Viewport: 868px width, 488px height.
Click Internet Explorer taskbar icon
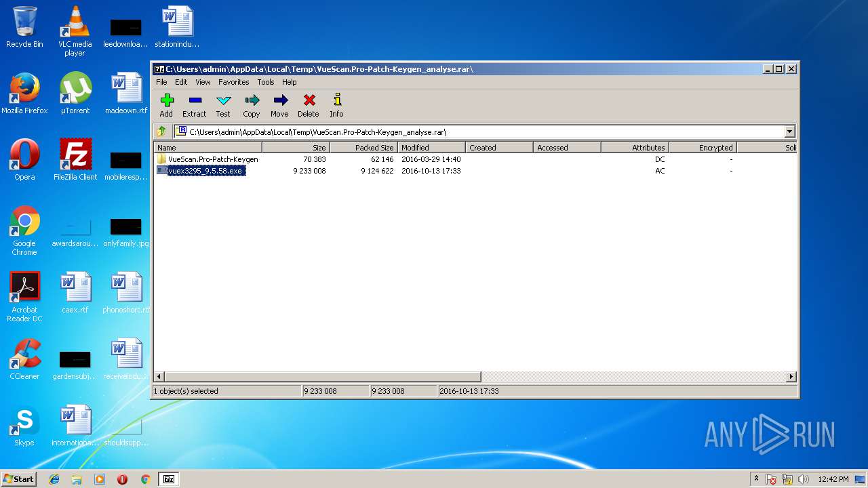(x=54, y=479)
